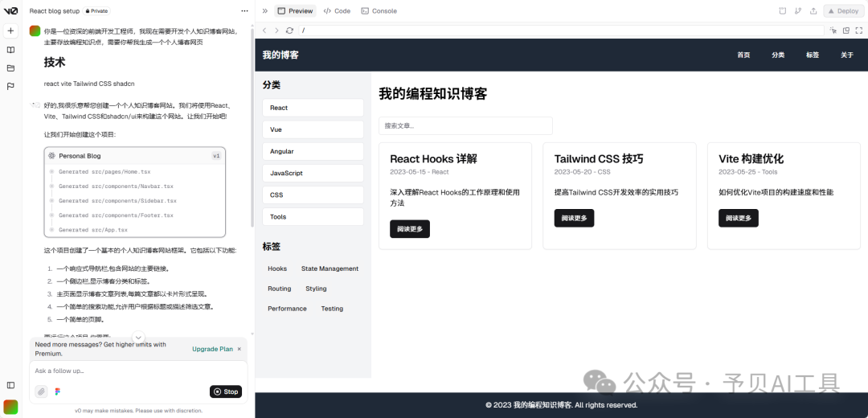This screenshot has height=418, width=868.
Task: Open 关于 in the blog navbar
Action: (x=847, y=55)
